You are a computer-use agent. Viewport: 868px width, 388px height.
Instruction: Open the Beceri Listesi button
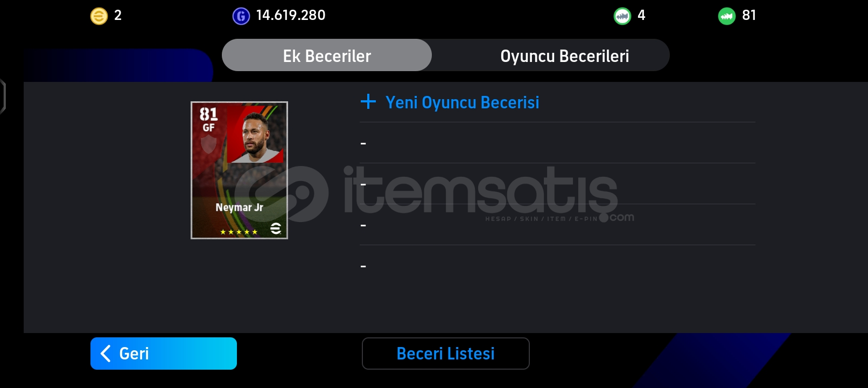click(x=446, y=354)
